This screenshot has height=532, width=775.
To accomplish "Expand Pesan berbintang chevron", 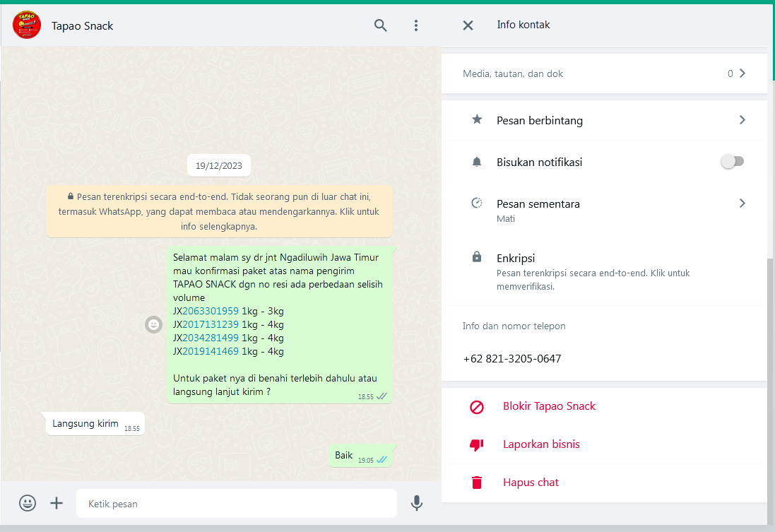I will point(743,120).
